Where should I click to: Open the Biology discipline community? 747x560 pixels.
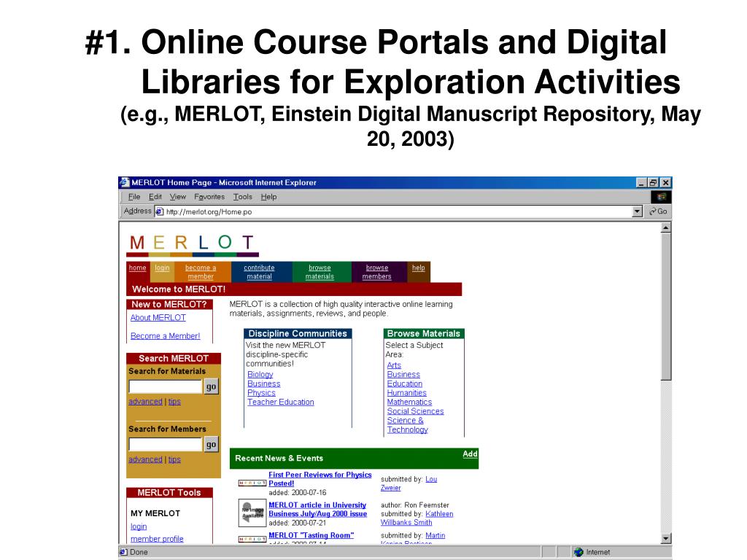[x=260, y=374]
